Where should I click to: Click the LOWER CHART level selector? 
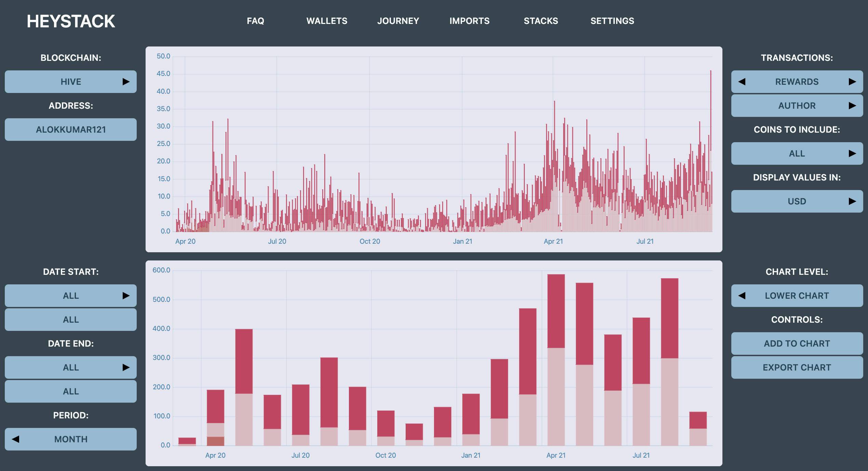tap(797, 296)
